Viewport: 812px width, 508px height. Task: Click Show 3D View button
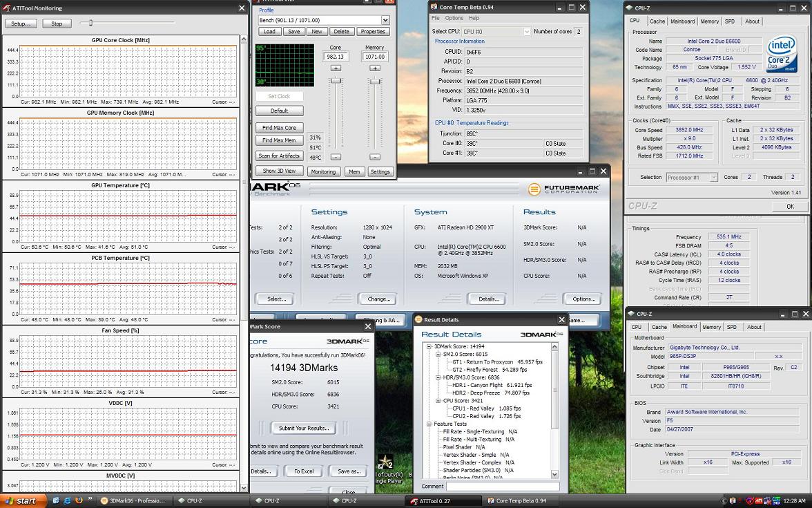(x=279, y=171)
